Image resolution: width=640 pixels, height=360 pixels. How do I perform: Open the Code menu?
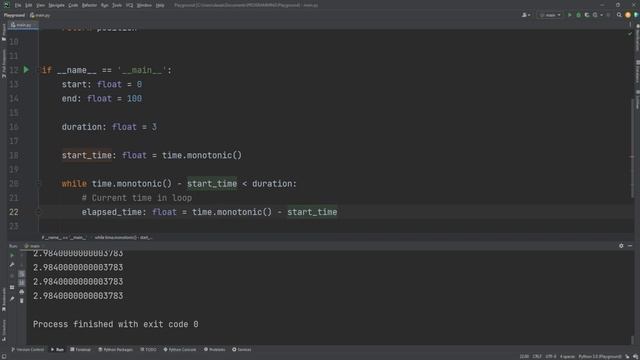pos(73,5)
